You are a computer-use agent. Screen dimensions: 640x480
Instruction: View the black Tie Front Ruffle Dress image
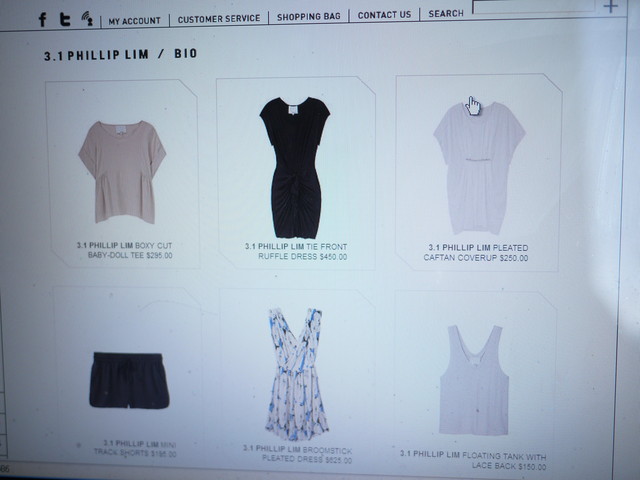(x=295, y=168)
